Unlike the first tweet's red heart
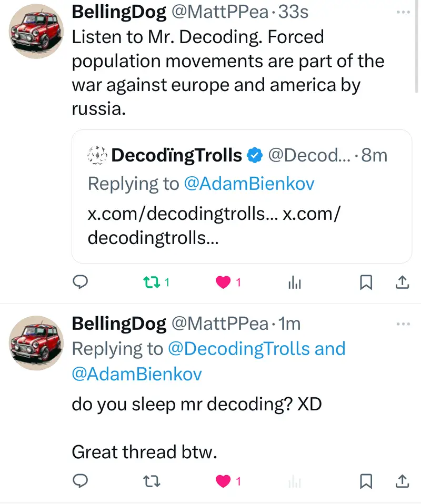 coord(224,283)
